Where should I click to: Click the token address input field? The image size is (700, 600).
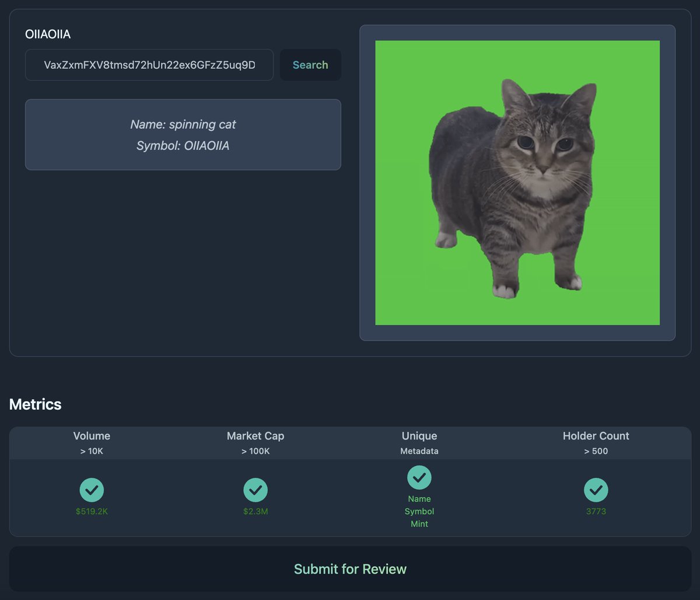pos(149,65)
